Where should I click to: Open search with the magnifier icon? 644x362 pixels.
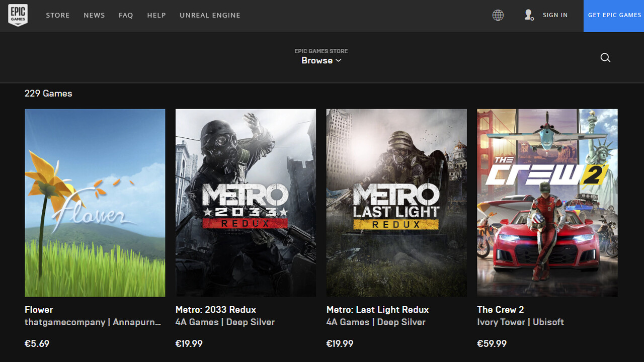(605, 57)
